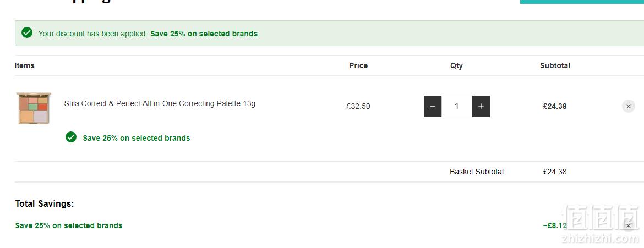Open the Stila Correct & Perfect Palette product link
Viewport: 644px width, 248px height.
[160, 103]
